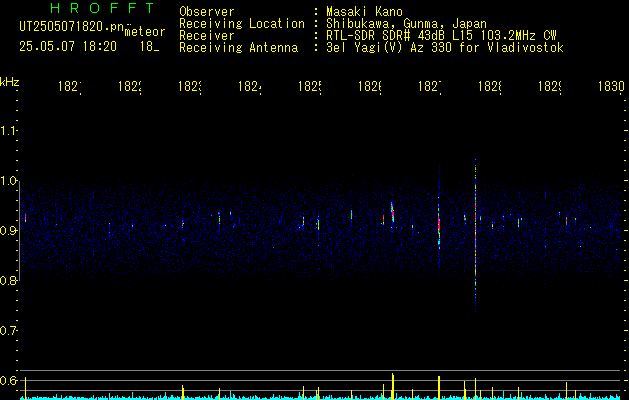The height and width of the screenshot is (400, 629).
Task: Click the 0.8 frequency axis label
Action: click(x=8, y=280)
